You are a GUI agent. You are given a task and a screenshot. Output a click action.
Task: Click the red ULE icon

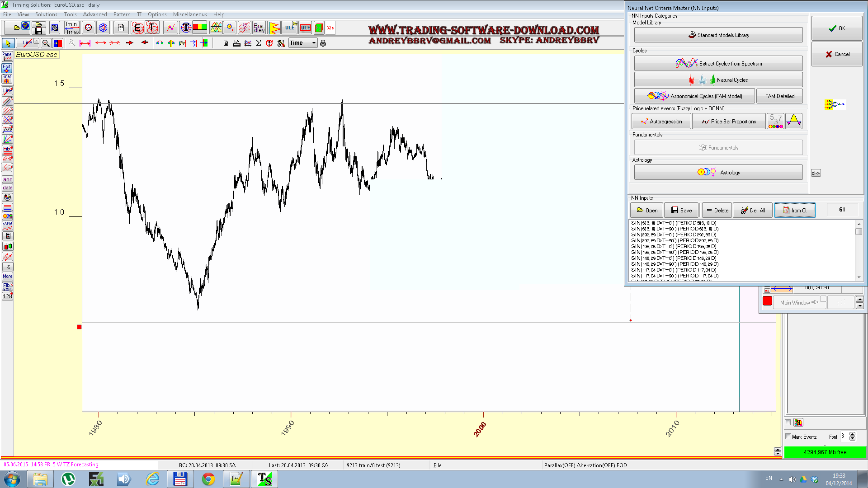305,28
